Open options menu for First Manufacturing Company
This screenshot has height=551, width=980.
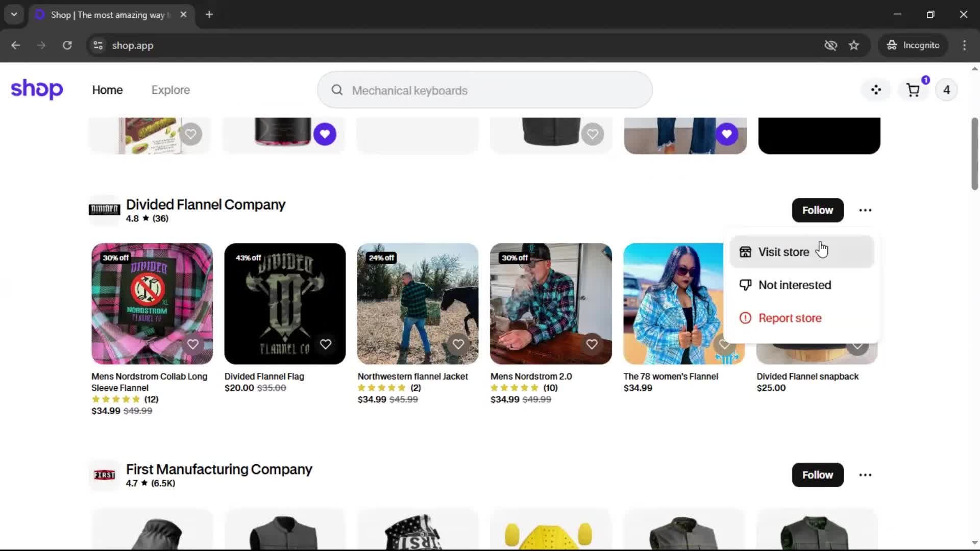865,475
